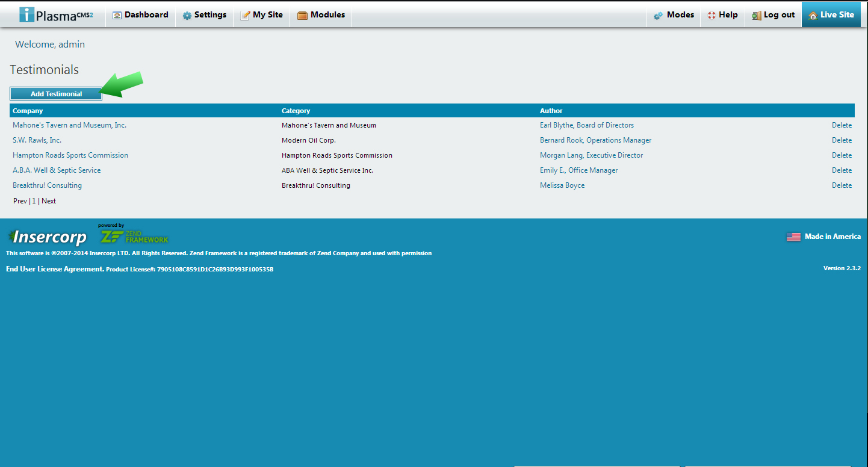Click the American flag icon
Viewport: 868px width, 467px height.
793,237
